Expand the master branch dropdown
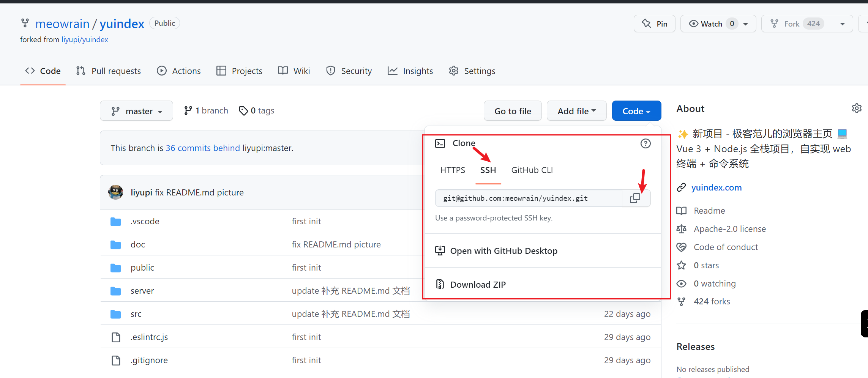Screen dimensions: 868x378 coord(136,111)
